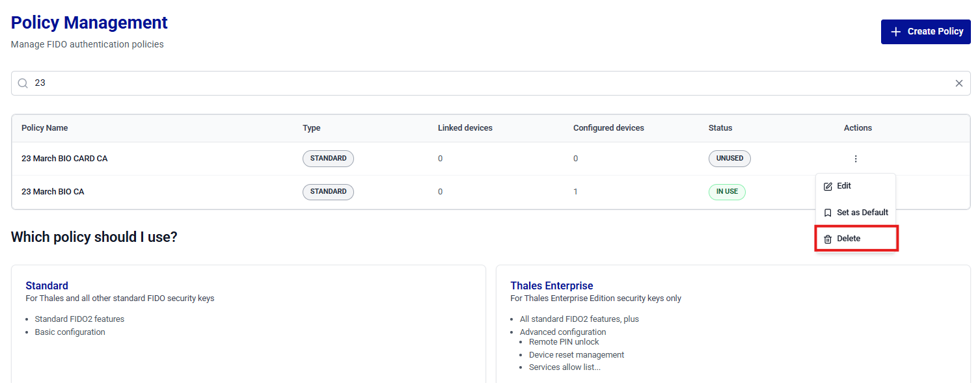The image size is (980, 383).
Task: Select the 23 March BIO CA policy name
Action: (x=53, y=192)
